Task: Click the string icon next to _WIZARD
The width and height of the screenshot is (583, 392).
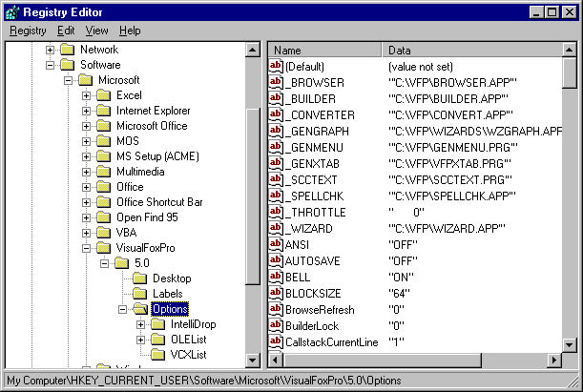Action: coord(277,229)
